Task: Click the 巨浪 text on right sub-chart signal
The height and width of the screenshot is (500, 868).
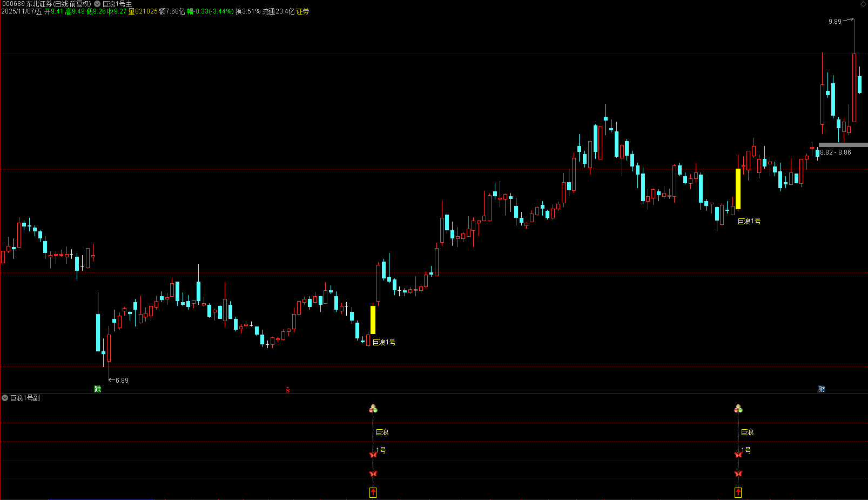Action: pyautogui.click(x=748, y=432)
